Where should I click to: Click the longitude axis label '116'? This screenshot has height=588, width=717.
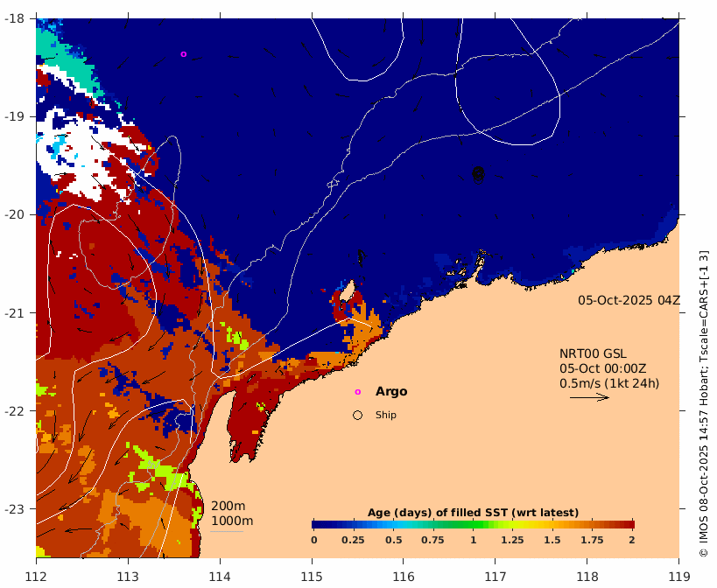click(404, 577)
